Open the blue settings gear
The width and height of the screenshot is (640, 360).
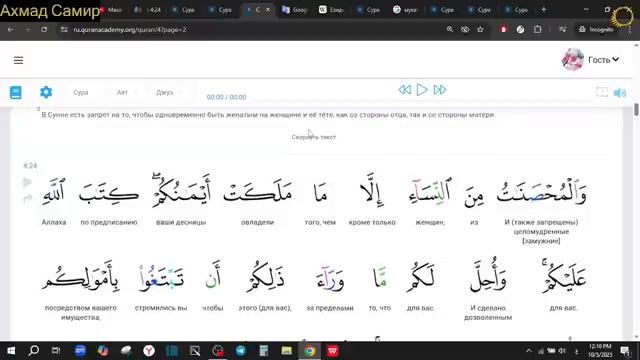pos(46,92)
